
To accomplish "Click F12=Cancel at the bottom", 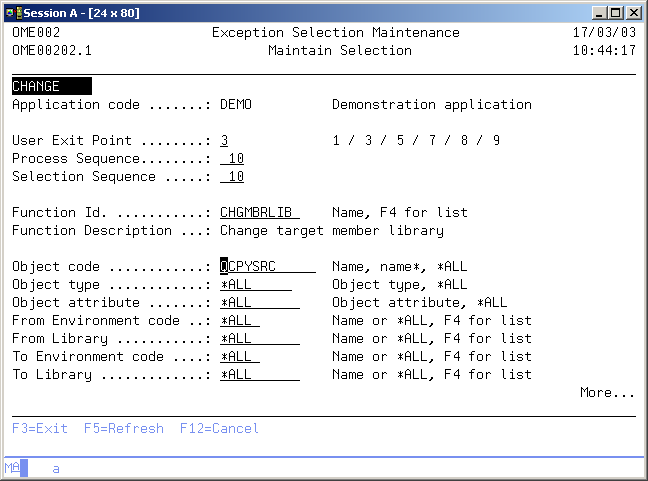I will pyautogui.click(x=219, y=429).
